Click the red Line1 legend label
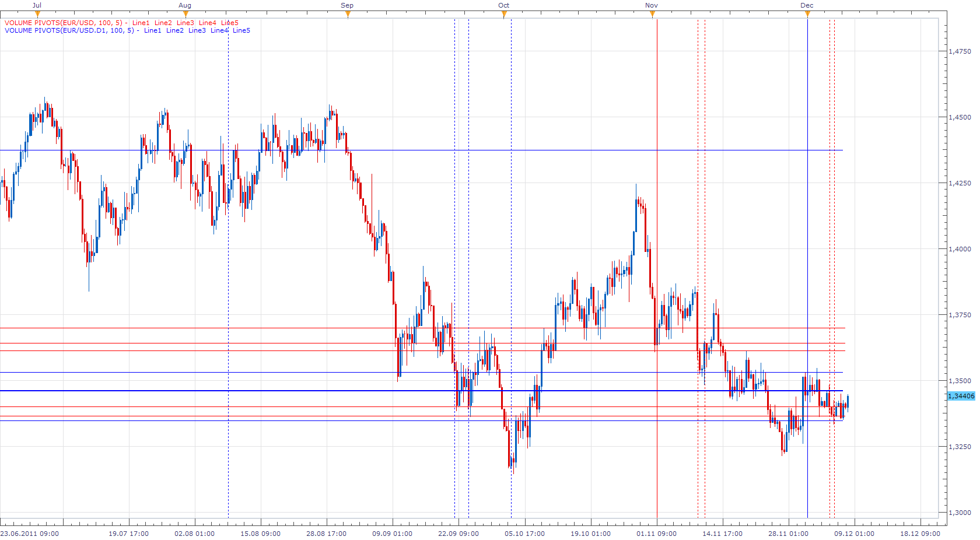This screenshot has height=540, width=980. tap(141, 23)
